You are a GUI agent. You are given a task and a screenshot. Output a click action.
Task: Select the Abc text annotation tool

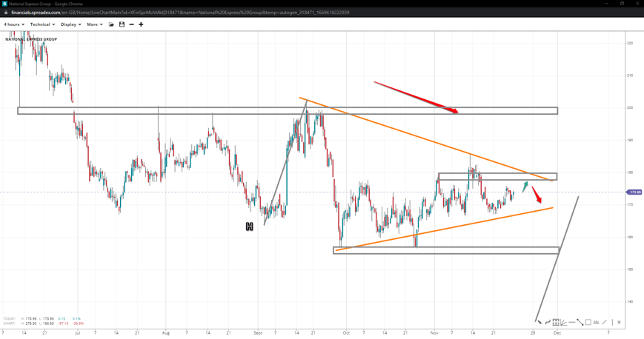597,322
